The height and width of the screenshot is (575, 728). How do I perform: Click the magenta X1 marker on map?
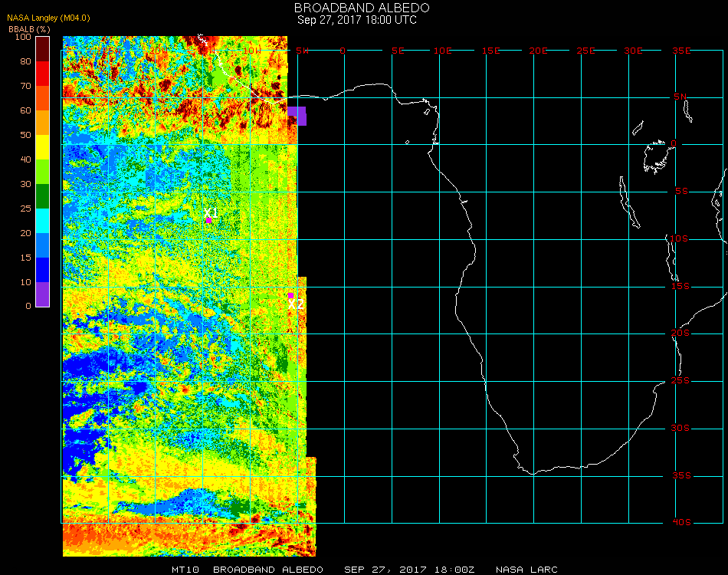209,220
